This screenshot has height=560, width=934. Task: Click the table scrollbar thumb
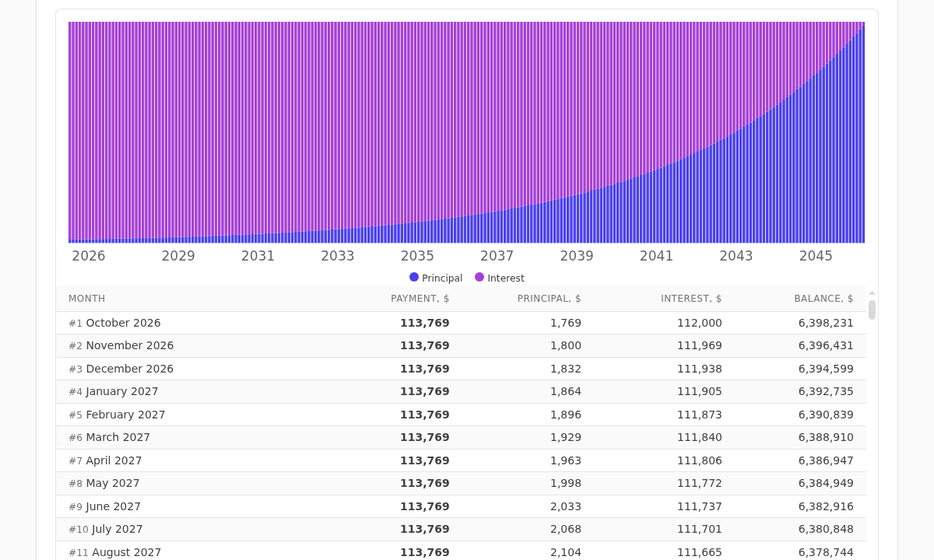(872, 310)
